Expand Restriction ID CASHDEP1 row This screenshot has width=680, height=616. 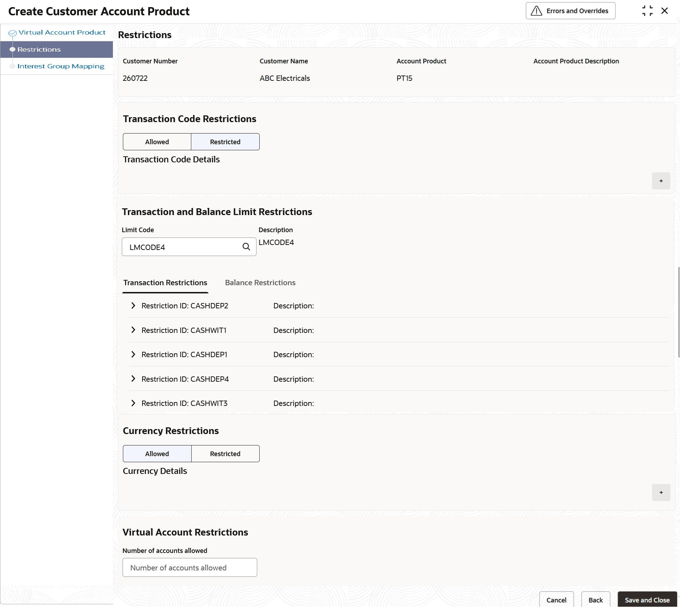tap(133, 354)
